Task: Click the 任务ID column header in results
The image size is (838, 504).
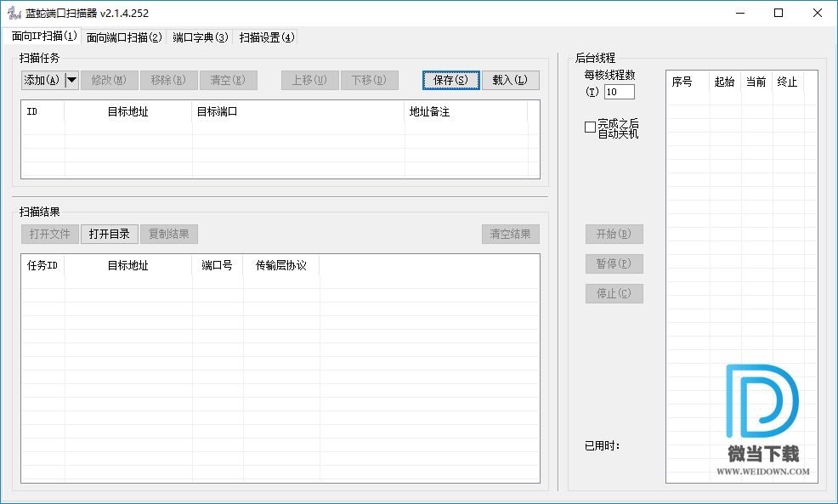Action: click(x=42, y=265)
